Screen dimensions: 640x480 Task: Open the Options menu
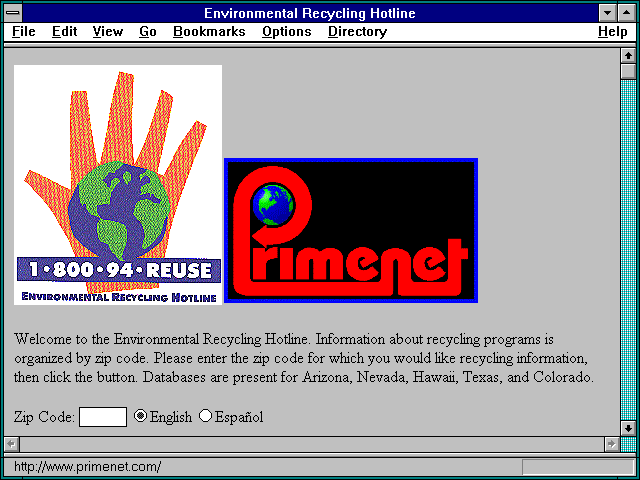(287, 31)
